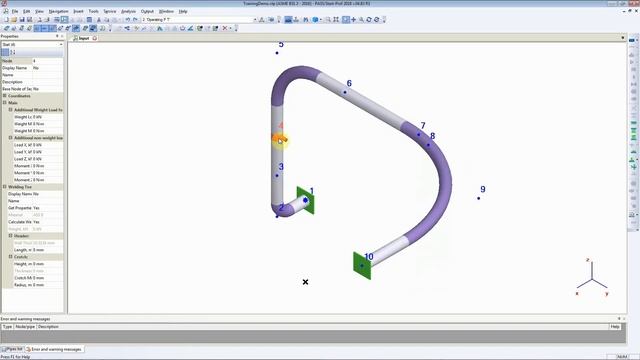Open the Tools menu

93,11
